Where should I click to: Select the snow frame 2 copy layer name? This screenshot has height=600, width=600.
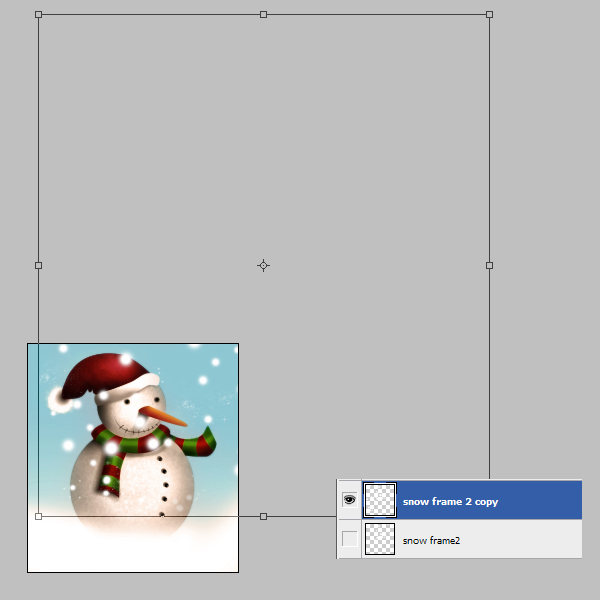click(450, 502)
